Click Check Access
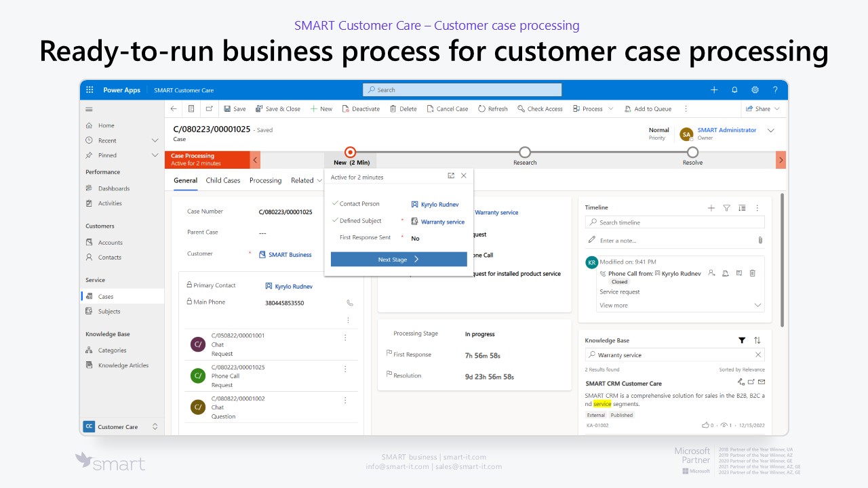The image size is (868, 488). pyautogui.click(x=540, y=108)
